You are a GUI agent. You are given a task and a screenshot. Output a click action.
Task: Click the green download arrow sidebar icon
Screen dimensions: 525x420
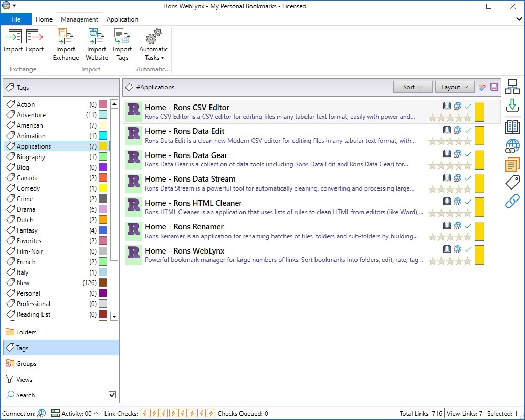512,107
